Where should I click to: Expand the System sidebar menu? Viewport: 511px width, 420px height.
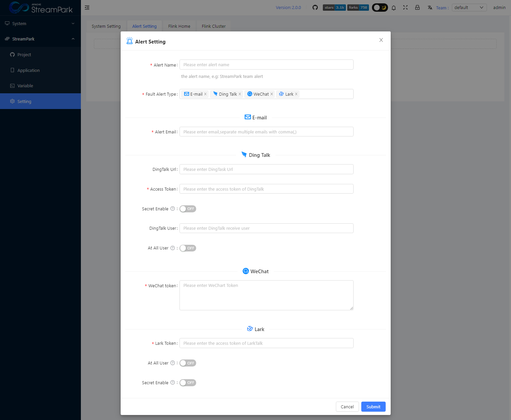coord(40,23)
